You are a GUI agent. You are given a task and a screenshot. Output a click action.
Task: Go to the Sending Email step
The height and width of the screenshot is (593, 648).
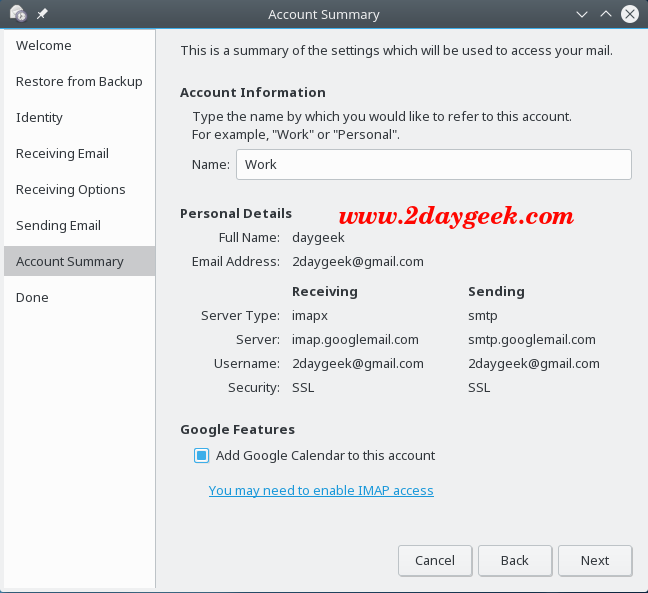pos(80,225)
